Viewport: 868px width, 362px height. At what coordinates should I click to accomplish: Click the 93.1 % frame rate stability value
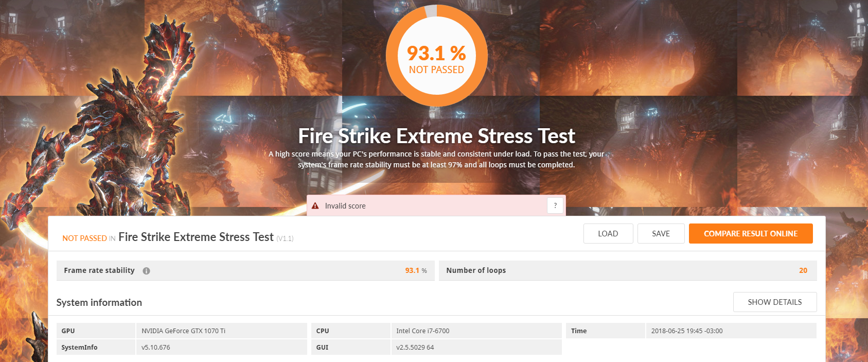tap(416, 270)
